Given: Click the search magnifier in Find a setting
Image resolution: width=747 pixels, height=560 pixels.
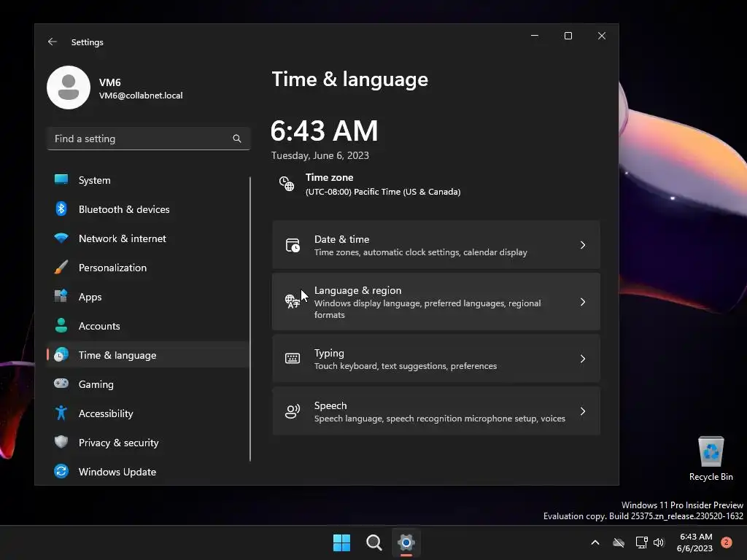Looking at the screenshot, I should [237, 139].
